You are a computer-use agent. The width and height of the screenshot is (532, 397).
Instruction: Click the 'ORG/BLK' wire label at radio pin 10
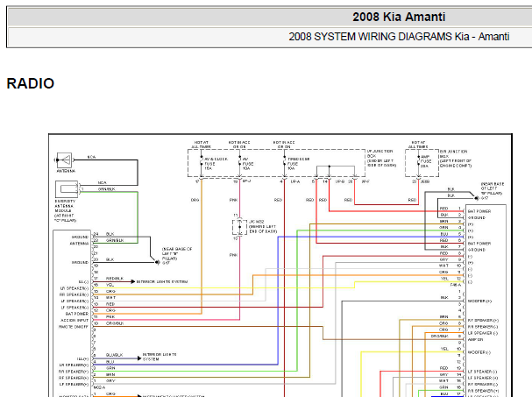point(115,323)
